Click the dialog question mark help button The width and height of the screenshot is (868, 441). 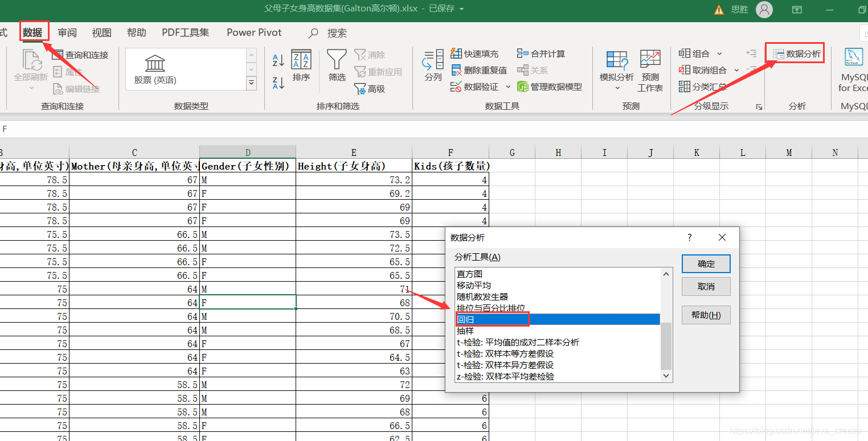pyautogui.click(x=690, y=237)
